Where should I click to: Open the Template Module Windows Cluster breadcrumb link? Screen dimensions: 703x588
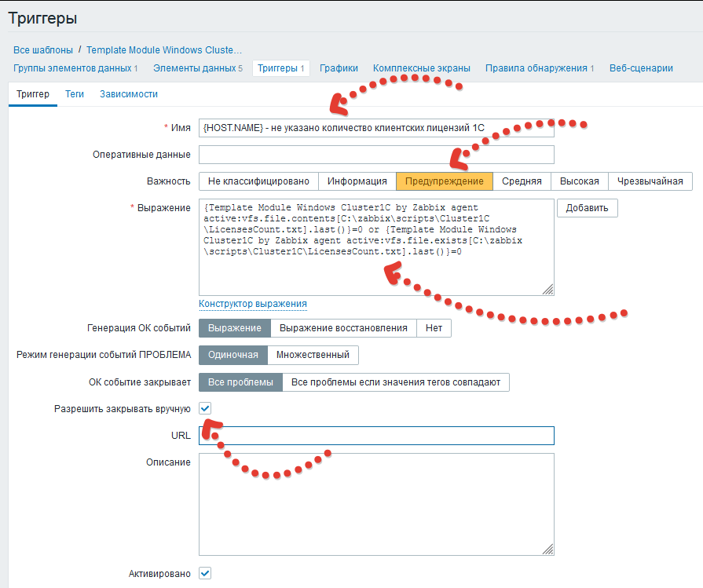(163, 49)
